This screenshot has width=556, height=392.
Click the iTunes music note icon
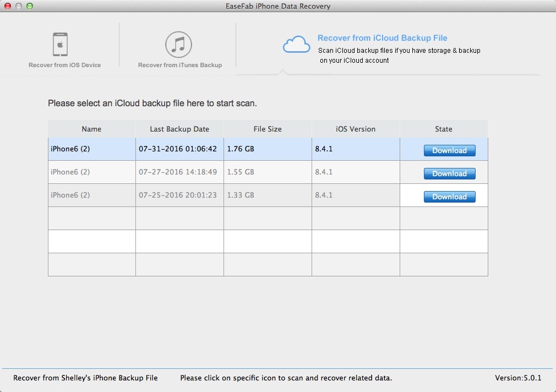(178, 45)
